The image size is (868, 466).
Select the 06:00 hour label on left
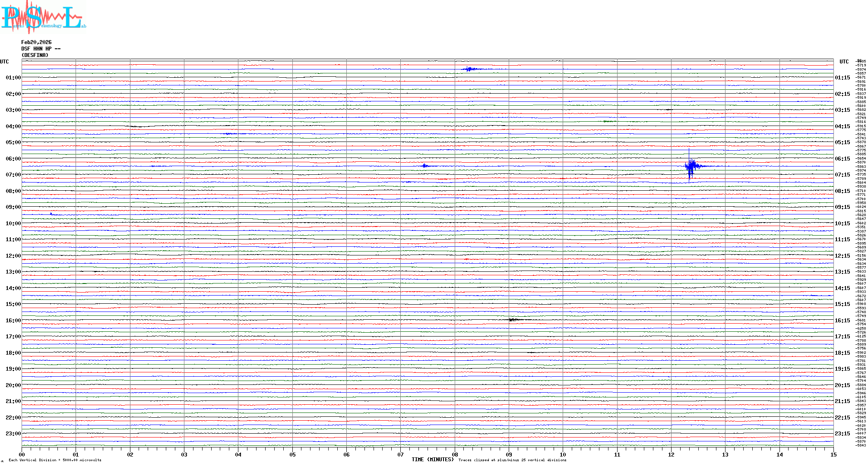pyautogui.click(x=13, y=159)
